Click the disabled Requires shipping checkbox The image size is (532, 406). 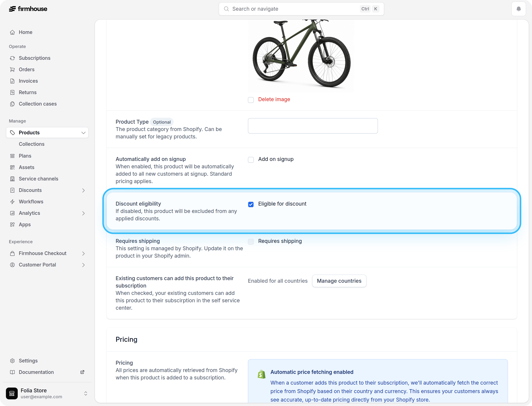click(x=251, y=242)
